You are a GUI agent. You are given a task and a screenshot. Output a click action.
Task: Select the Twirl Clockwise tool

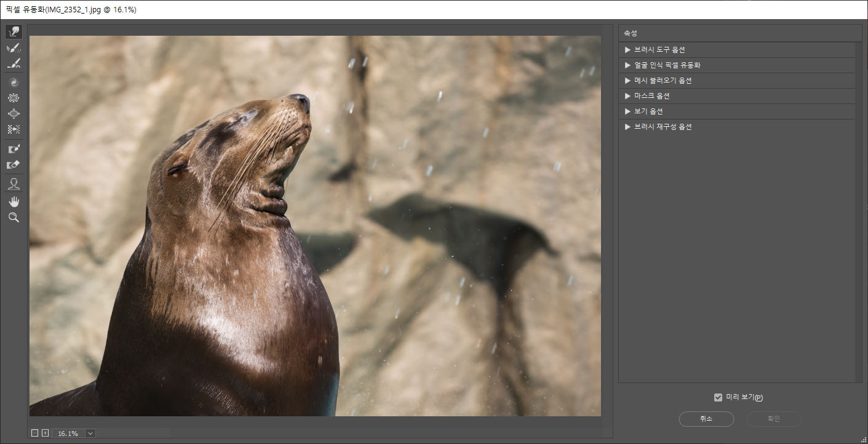pos(14,82)
